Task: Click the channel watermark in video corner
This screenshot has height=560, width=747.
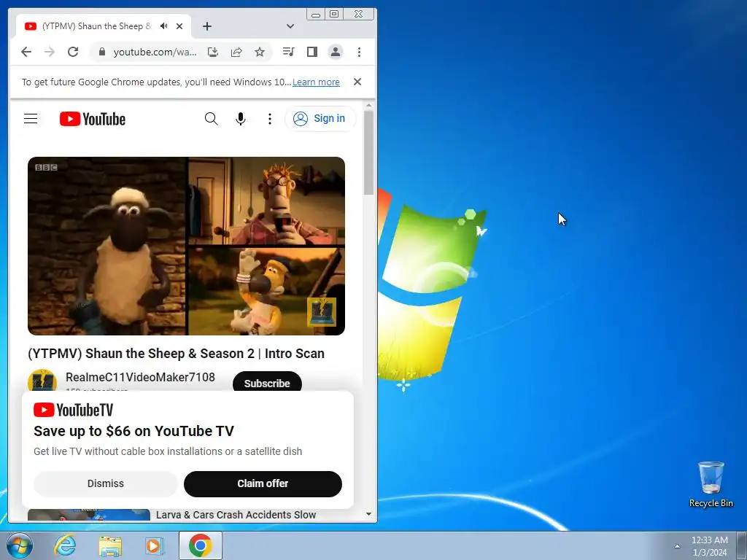Action: [322, 312]
